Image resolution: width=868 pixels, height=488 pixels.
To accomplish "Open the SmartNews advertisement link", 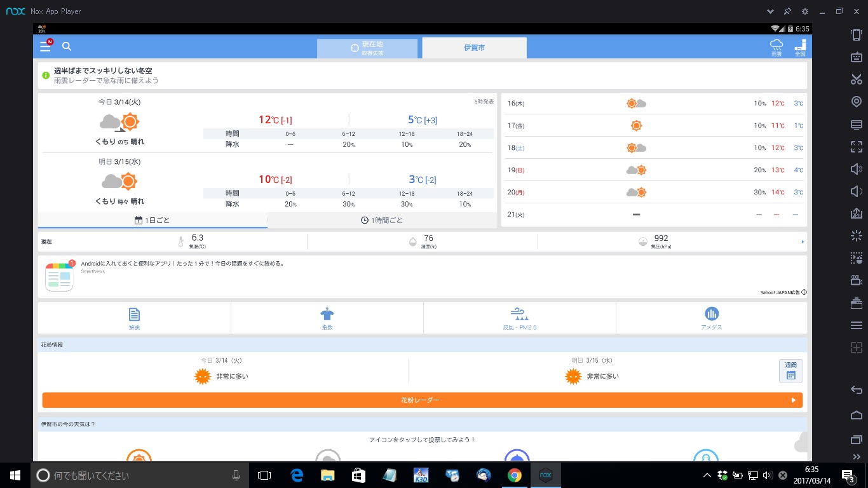I will (x=182, y=264).
